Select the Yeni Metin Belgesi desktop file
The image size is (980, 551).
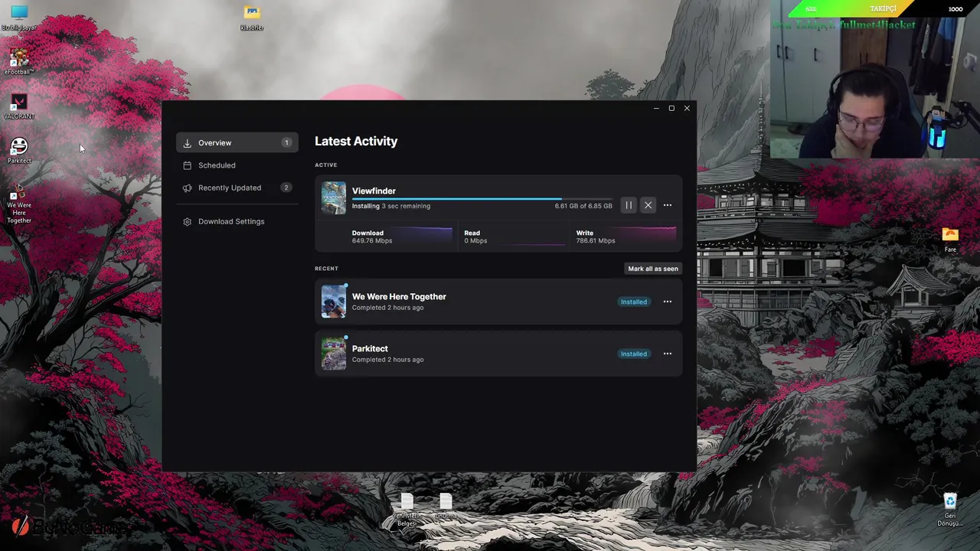pyautogui.click(x=407, y=510)
